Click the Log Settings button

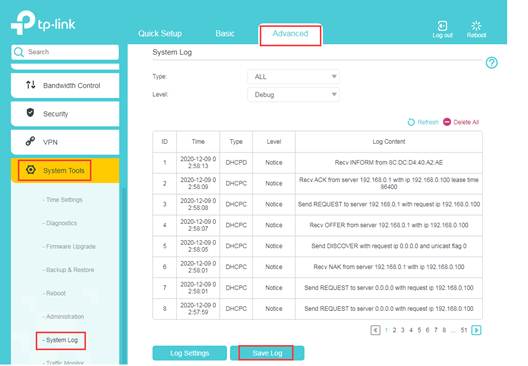[x=190, y=353]
